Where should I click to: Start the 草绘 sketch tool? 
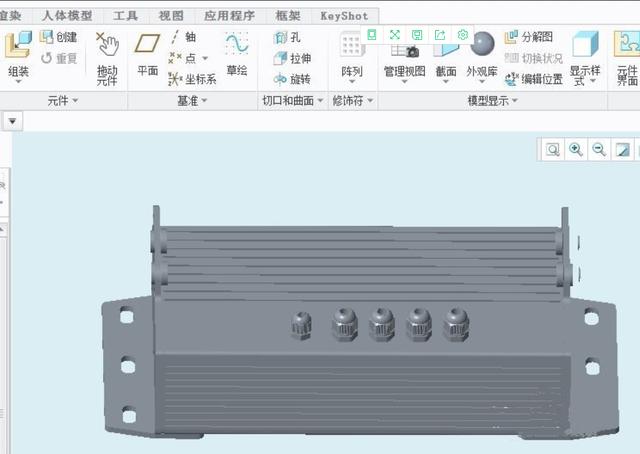pos(237,54)
